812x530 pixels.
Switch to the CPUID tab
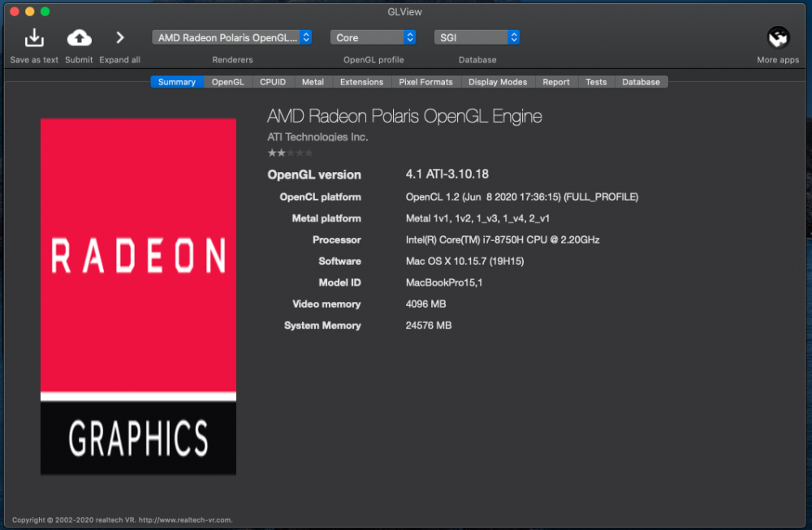[273, 82]
